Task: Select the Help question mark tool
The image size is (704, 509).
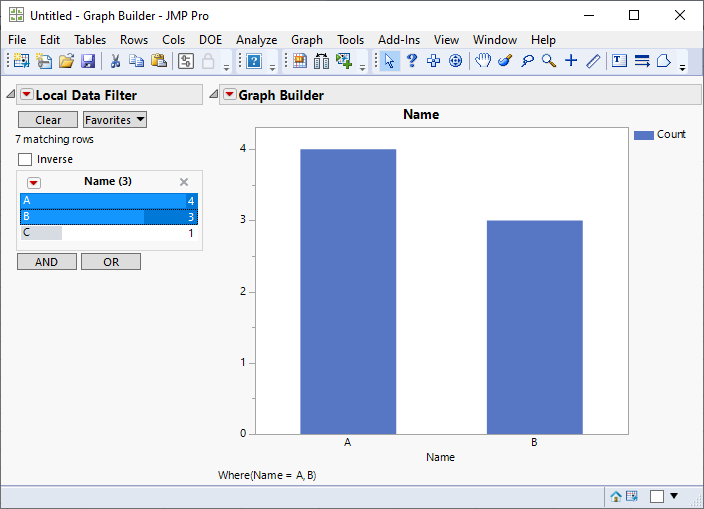Action: click(411, 61)
